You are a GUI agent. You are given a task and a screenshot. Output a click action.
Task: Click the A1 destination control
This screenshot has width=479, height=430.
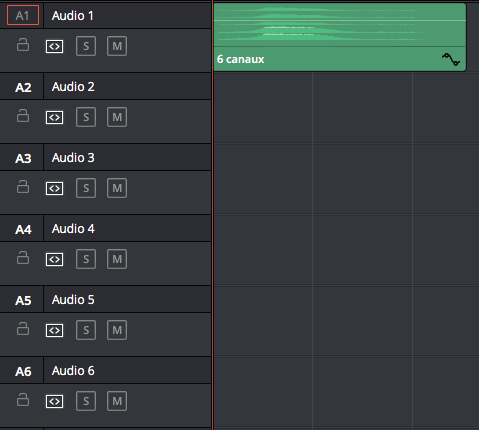click(x=23, y=15)
